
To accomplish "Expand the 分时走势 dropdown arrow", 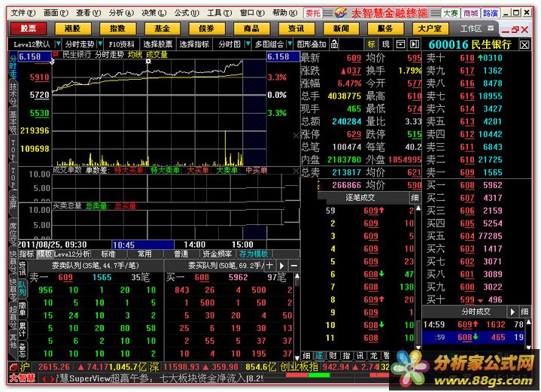I will [x=100, y=44].
